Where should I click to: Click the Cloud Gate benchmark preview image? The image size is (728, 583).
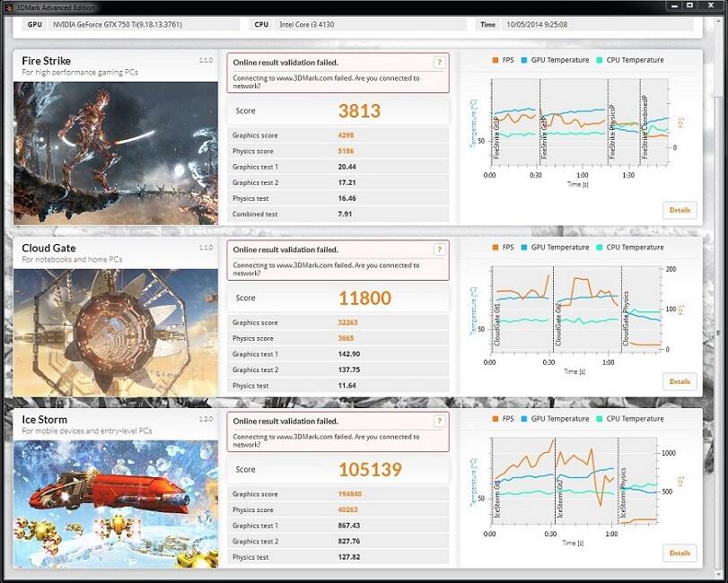point(116,333)
